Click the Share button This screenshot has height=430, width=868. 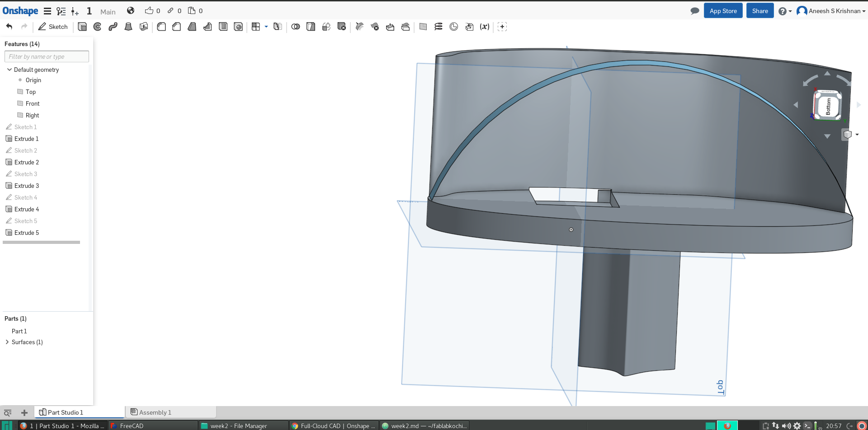(x=759, y=10)
